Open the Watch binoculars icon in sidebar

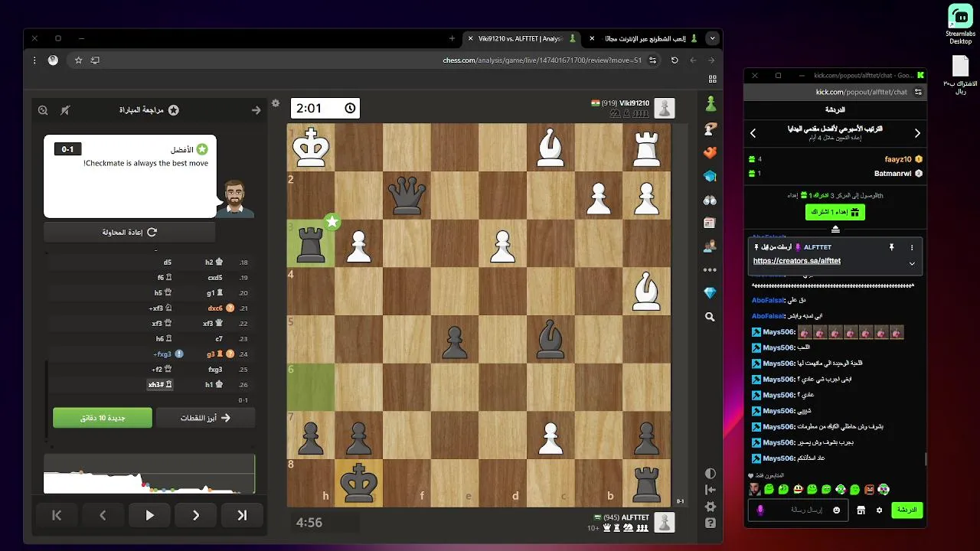710,200
